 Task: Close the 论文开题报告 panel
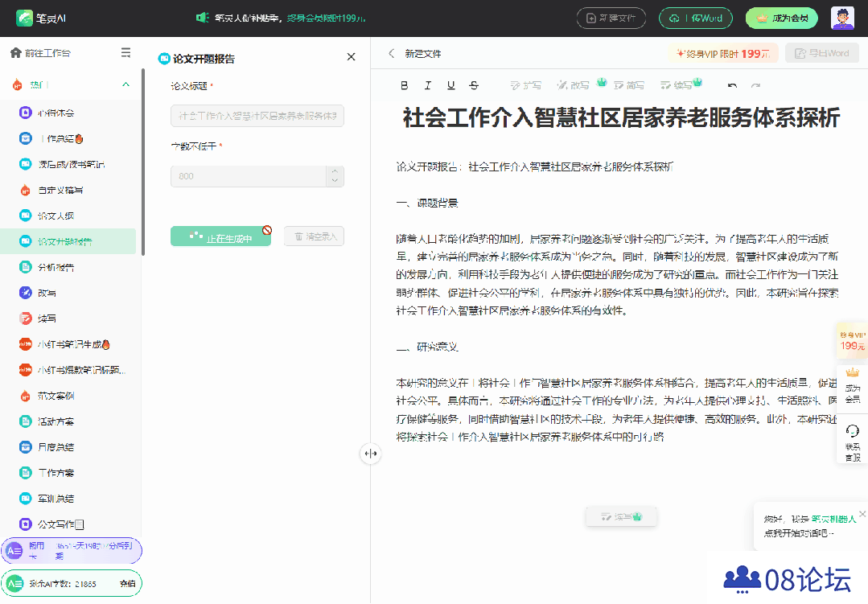click(x=351, y=57)
